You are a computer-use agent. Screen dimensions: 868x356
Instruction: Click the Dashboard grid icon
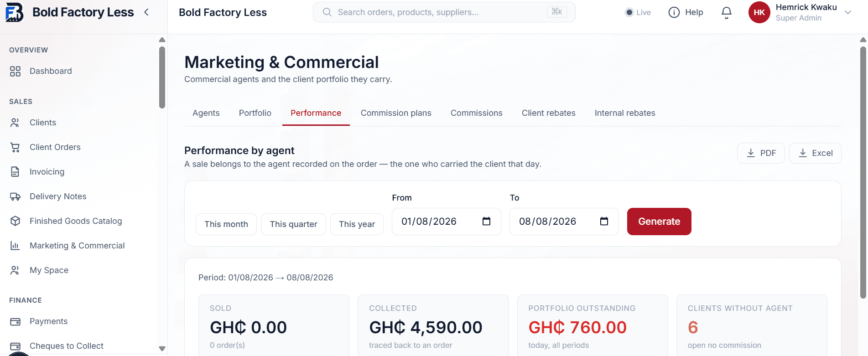[15, 71]
